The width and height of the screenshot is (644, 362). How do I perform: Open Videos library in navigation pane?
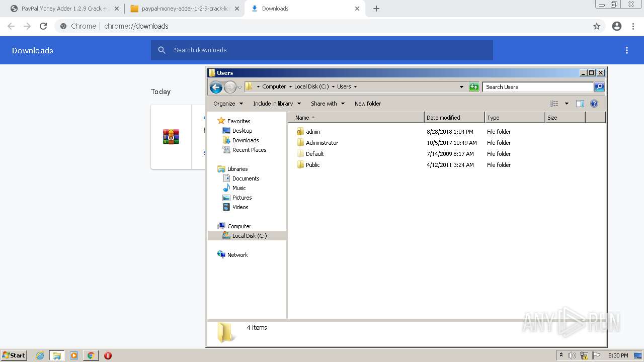click(240, 207)
